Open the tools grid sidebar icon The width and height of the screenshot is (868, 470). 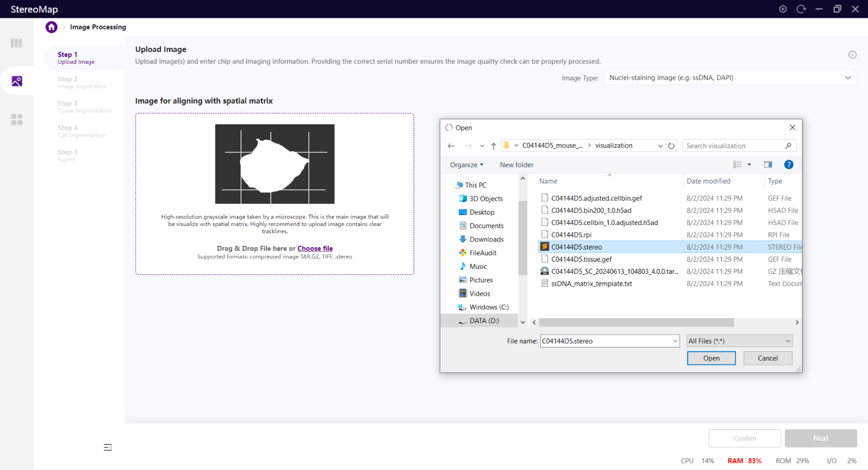point(17,119)
